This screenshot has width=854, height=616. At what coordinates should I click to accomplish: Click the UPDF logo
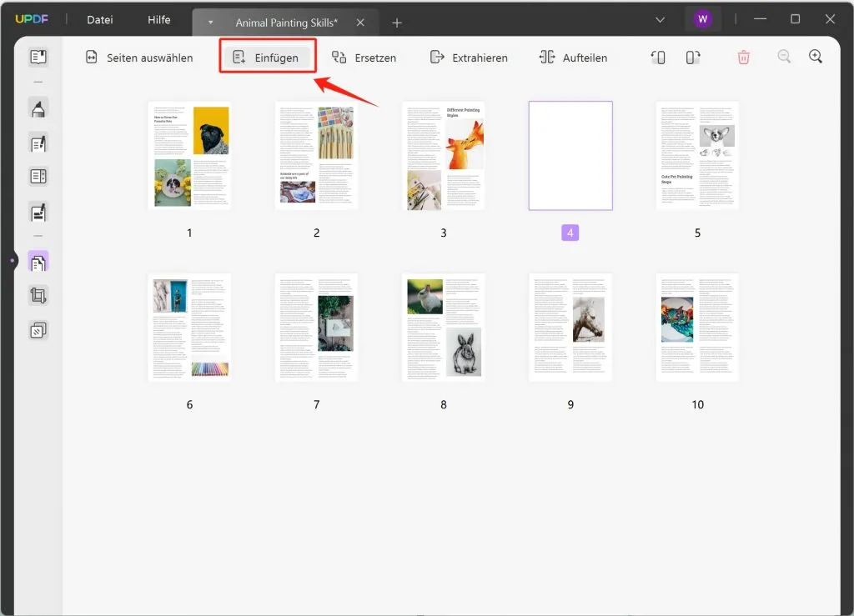[x=32, y=19]
